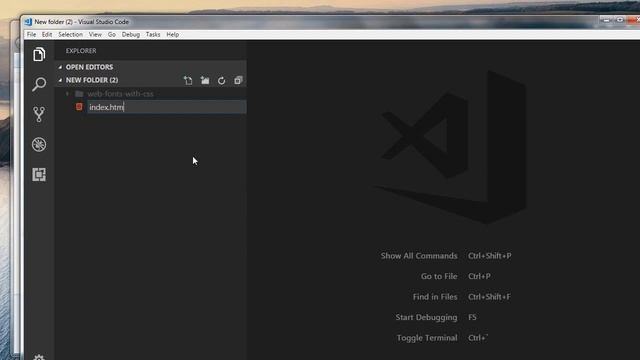
Task: Click the Toggle Terminal label
Action: 427,338
